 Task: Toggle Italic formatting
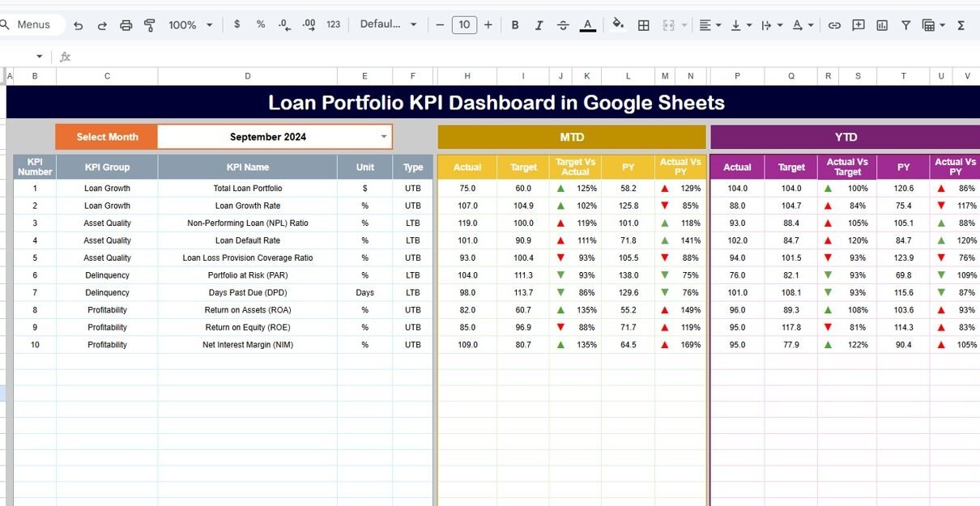click(539, 25)
